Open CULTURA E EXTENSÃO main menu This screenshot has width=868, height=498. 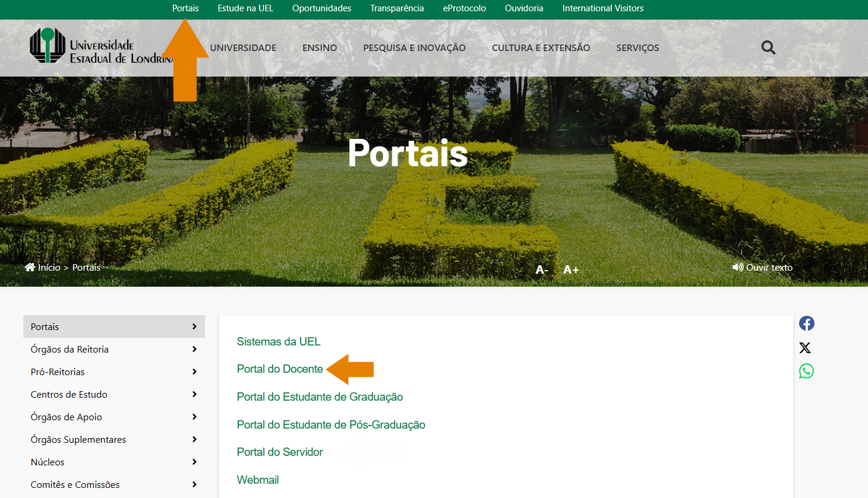(541, 48)
